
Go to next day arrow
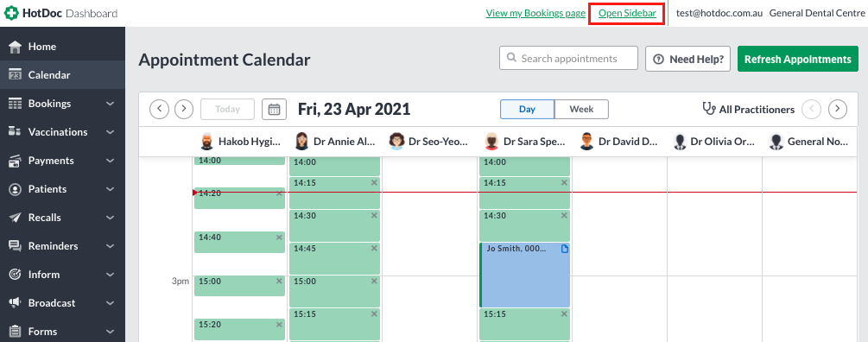click(184, 109)
